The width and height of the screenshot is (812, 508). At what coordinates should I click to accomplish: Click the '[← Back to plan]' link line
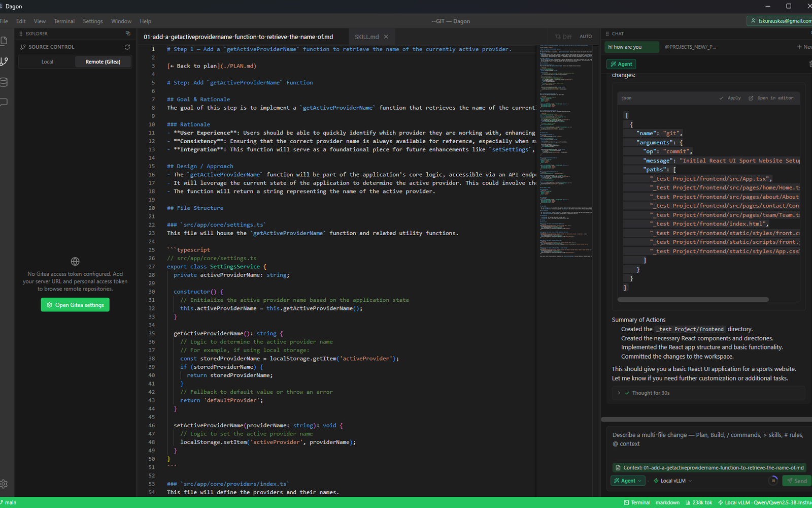pyautogui.click(x=212, y=66)
